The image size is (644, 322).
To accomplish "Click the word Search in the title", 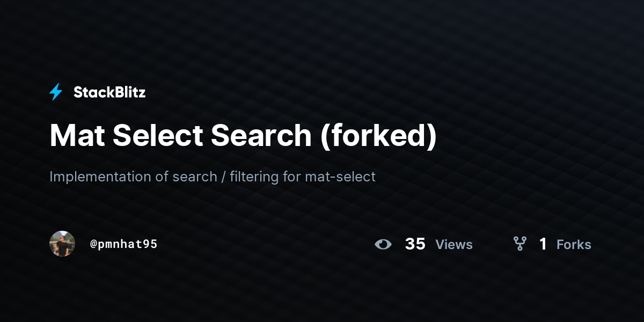I will (261, 136).
